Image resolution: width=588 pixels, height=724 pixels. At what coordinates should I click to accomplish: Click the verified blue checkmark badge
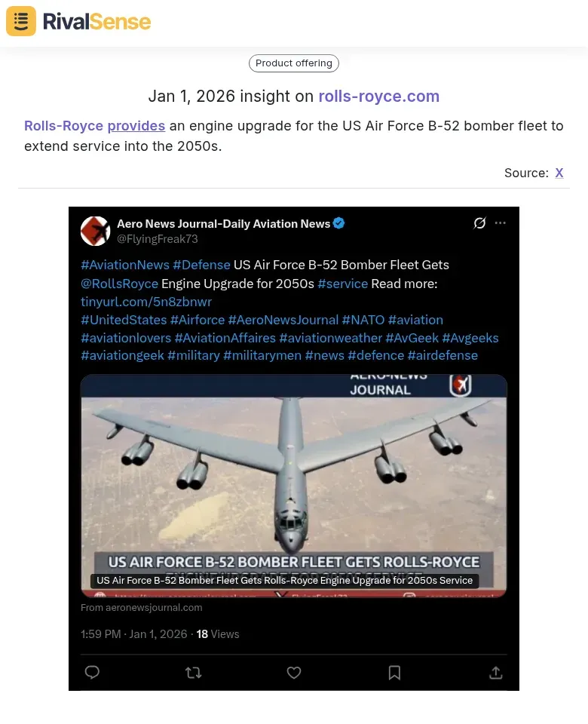[338, 223]
